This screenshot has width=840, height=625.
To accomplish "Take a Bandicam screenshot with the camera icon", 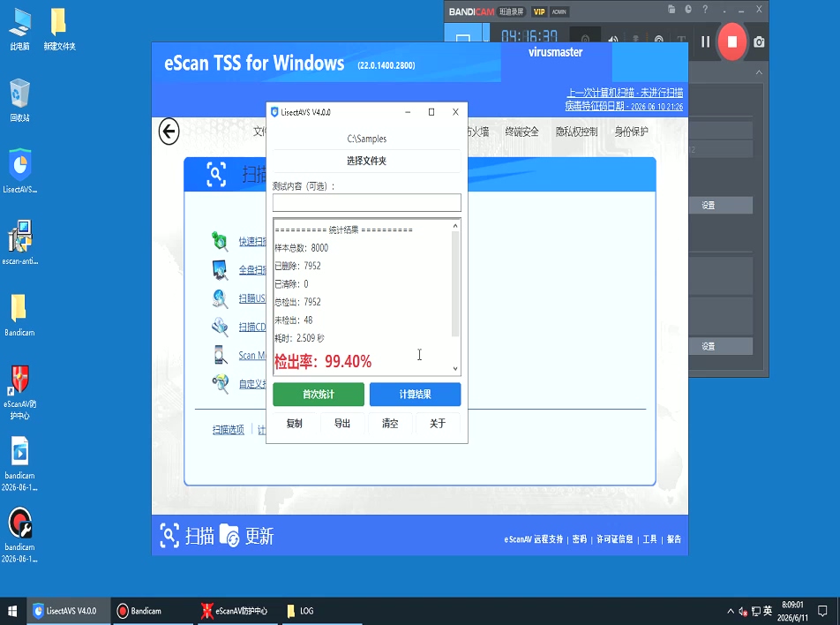I will [759, 41].
